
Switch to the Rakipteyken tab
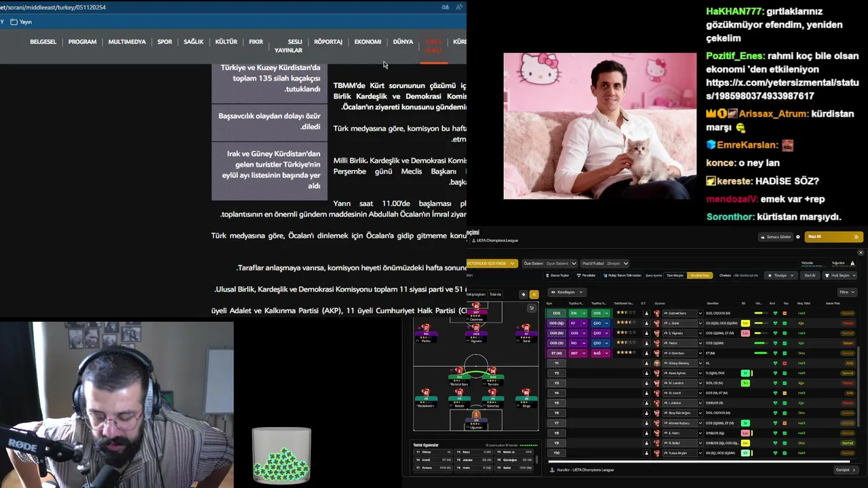[x=478, y=294]
